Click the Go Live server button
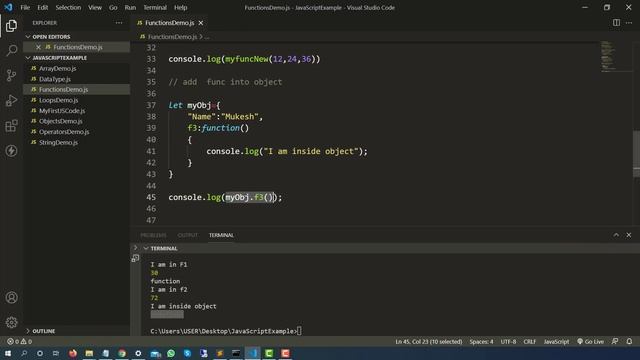Viewport: 640px width, 360px height. click(x=590, y=342)
